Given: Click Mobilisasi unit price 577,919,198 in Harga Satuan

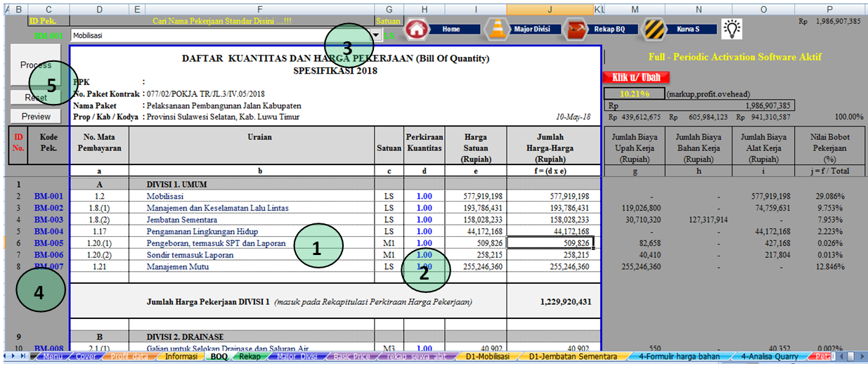Looking at the screenshot, I should tap(475, 196).
